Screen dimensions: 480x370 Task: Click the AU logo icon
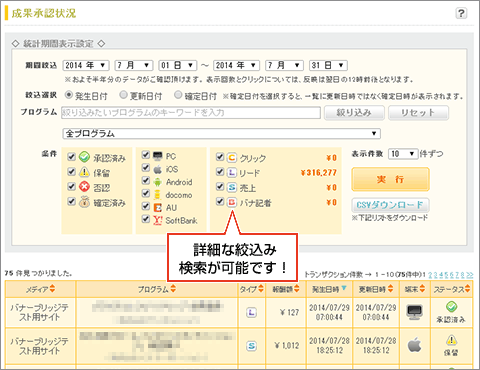point(157,208)
